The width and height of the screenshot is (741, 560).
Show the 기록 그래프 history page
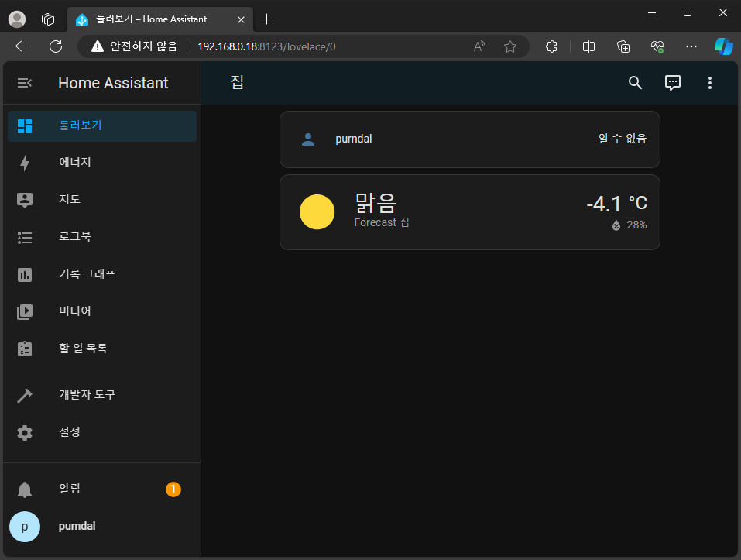(102, 274)
